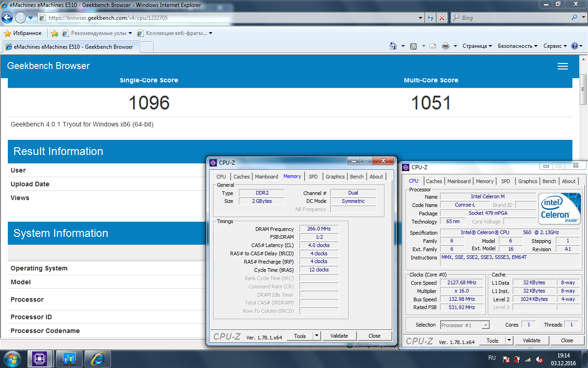Click Tools button in right CPU-Z window
588x368 pixels.
(492, 340)
